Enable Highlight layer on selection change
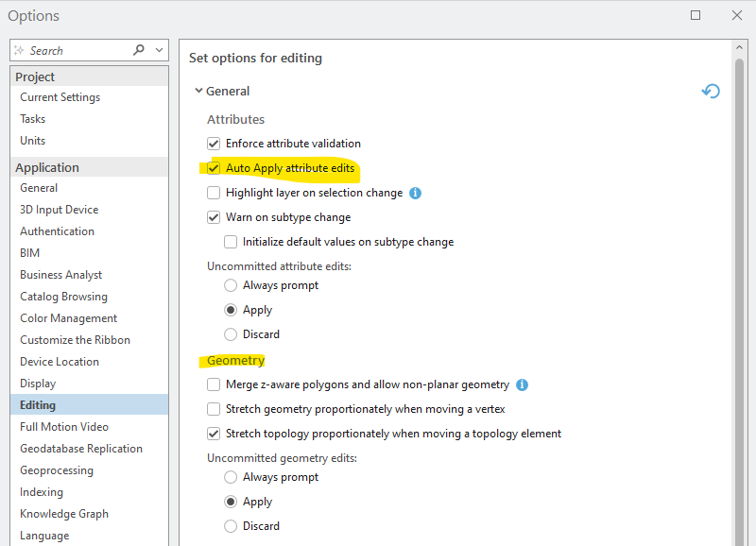756x546 pixels. coord(214,193)
